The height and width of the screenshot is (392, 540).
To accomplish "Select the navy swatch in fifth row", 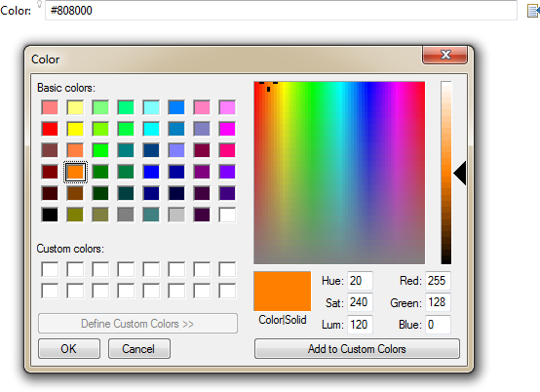I will pyautogui.click(x=151, y=193).
